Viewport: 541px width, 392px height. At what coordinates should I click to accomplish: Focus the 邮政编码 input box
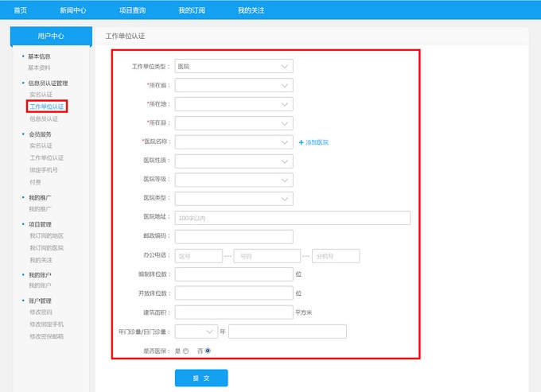233,236
